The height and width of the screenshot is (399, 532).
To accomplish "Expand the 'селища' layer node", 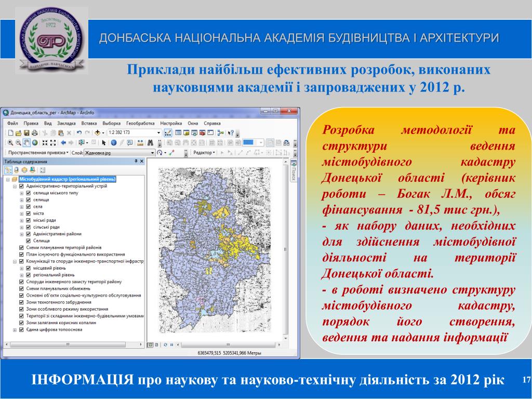I will (x=22, y=200).
